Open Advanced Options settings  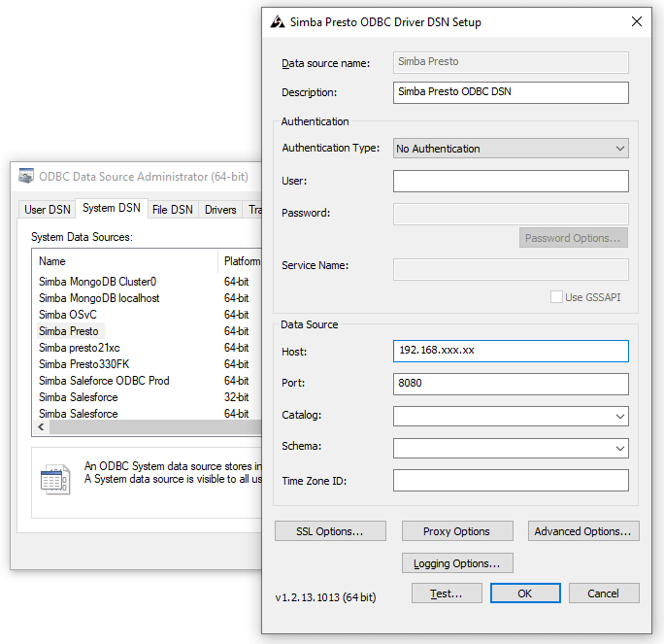583,531
